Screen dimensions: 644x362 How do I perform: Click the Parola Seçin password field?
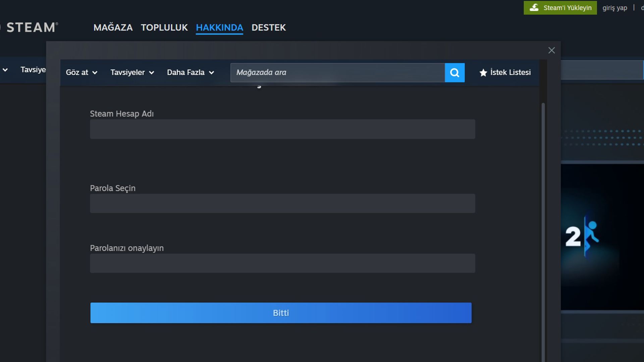click(282, 203)
